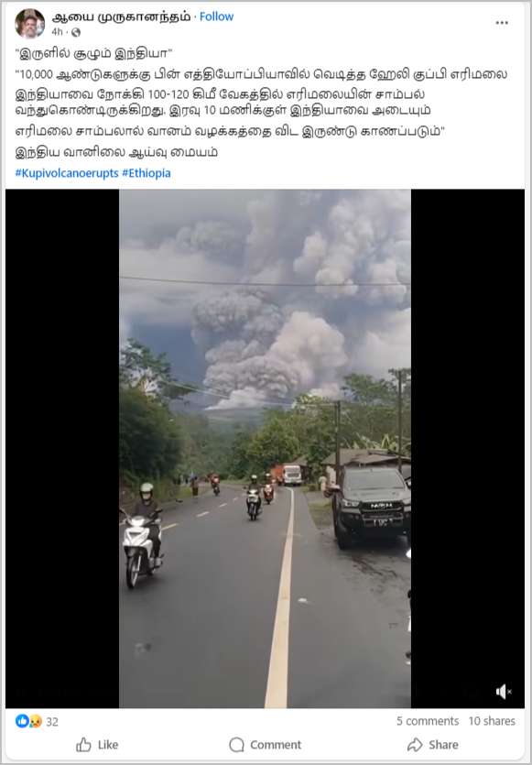The image size is (532, 765).
Task: Click the Share arrow icon
Action: pos(415,745)
